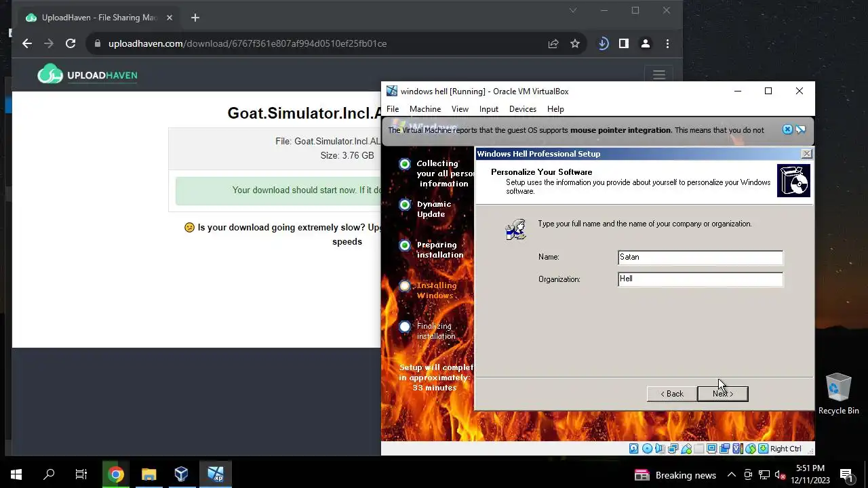The height and width of the screenshot is (488, 868).
Task: Open the Breaking news widget
Action: tap(675, 475)
